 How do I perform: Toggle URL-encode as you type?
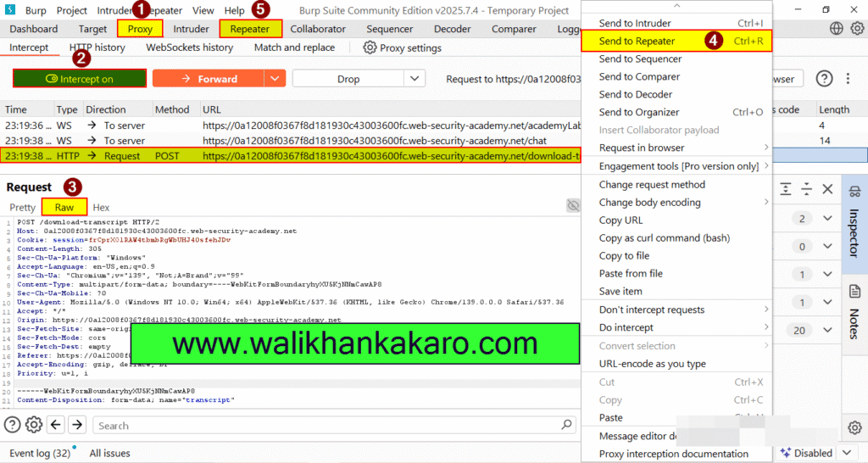click(x=676, y=363)
